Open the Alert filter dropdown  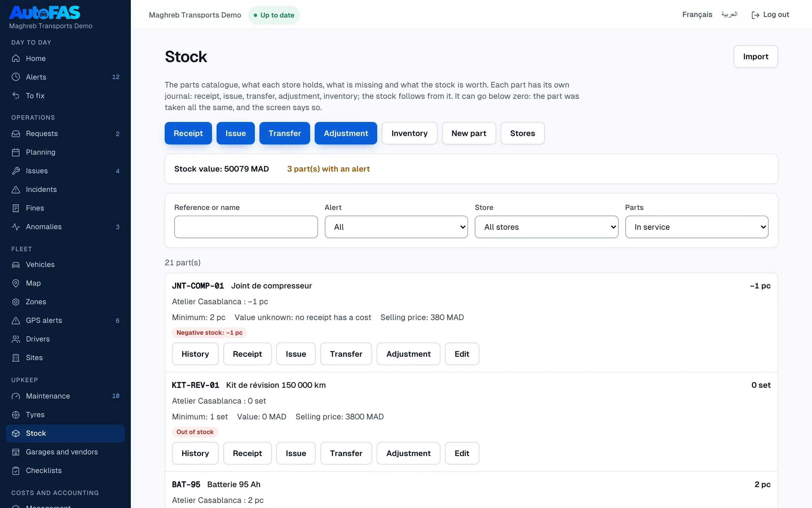point(396,227)
